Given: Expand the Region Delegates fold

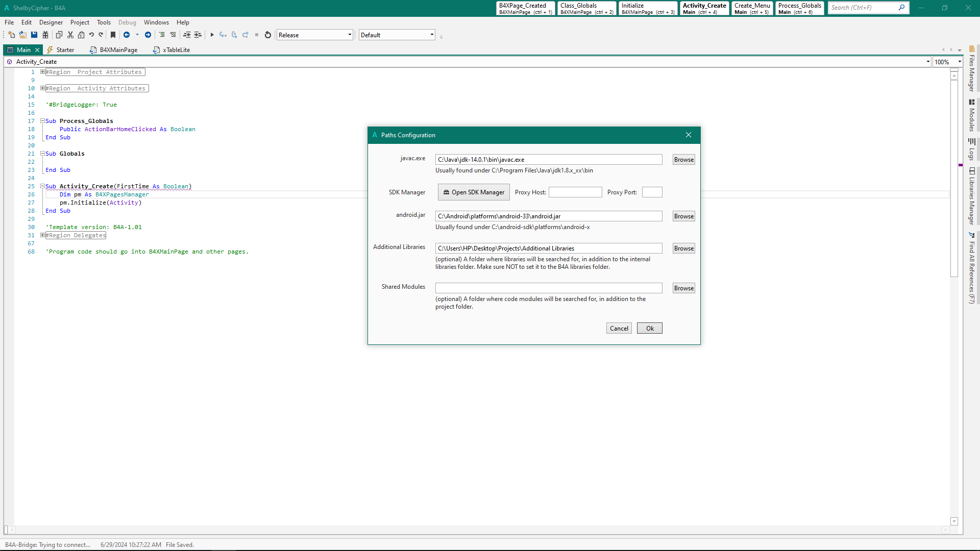Looking at the screenshot, I should (43, 235).
